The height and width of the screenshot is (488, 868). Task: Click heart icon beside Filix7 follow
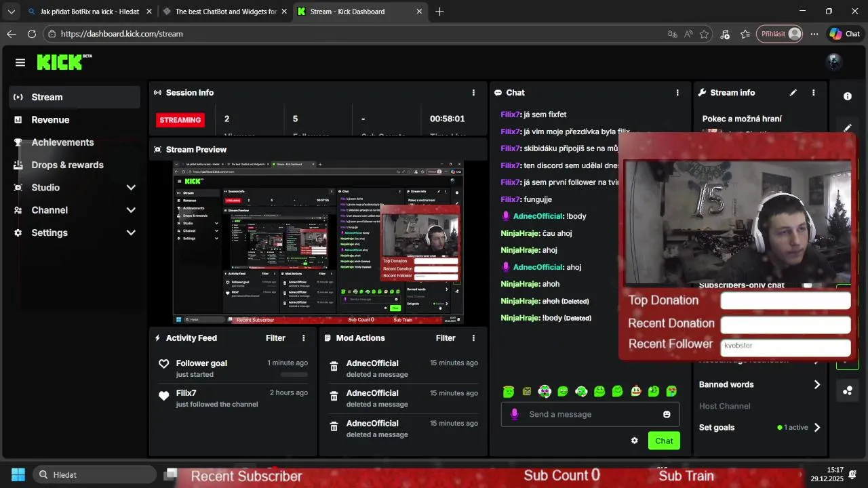tap(163, 396)
